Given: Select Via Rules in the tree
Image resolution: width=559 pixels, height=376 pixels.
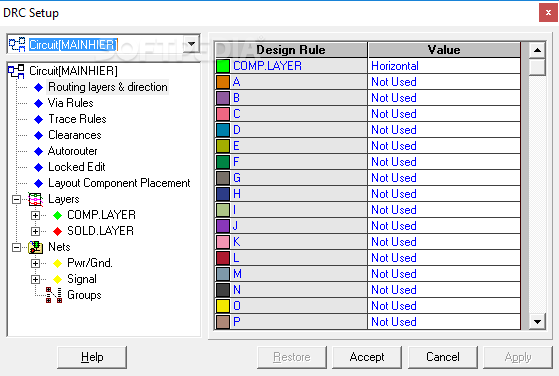Looking at the screenshot, I should pos(71,103).
